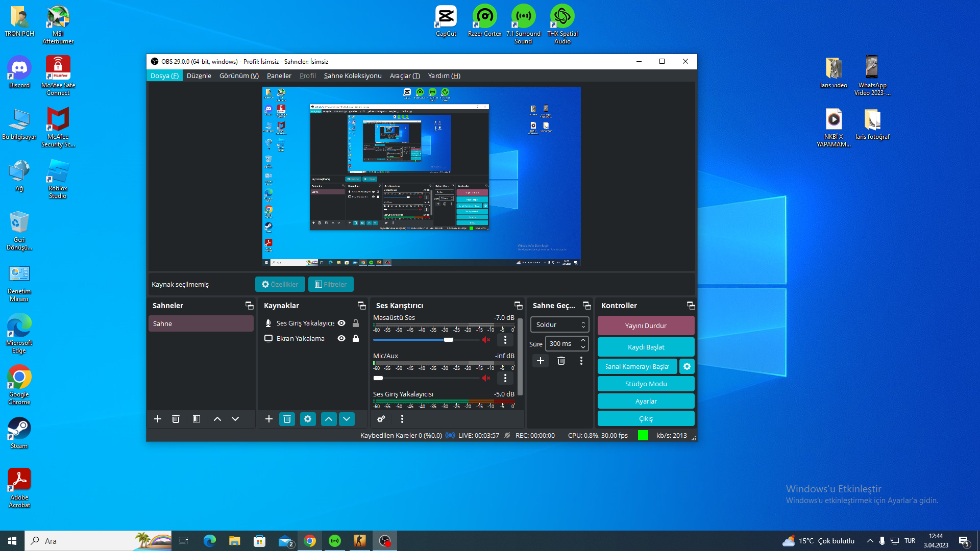
Task: Add a new source with plus icon
Action: tap(269, 419)
